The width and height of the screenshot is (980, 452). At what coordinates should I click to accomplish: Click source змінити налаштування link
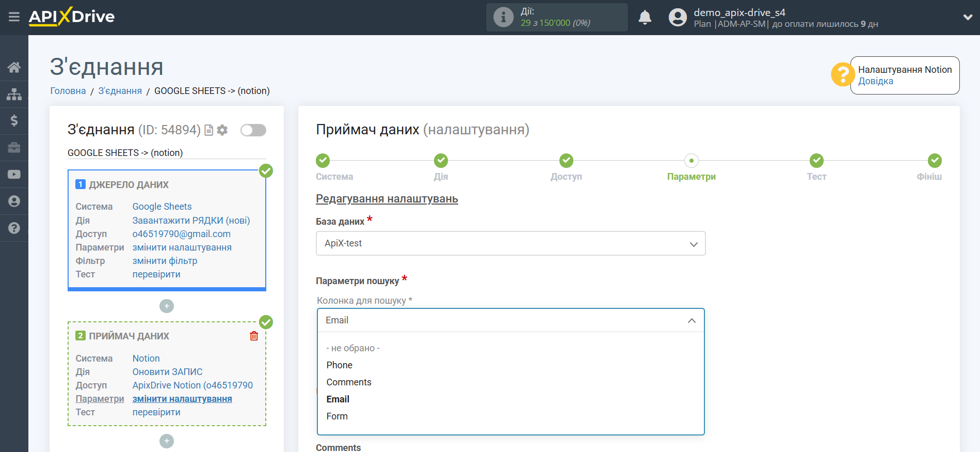click(182, 247)
